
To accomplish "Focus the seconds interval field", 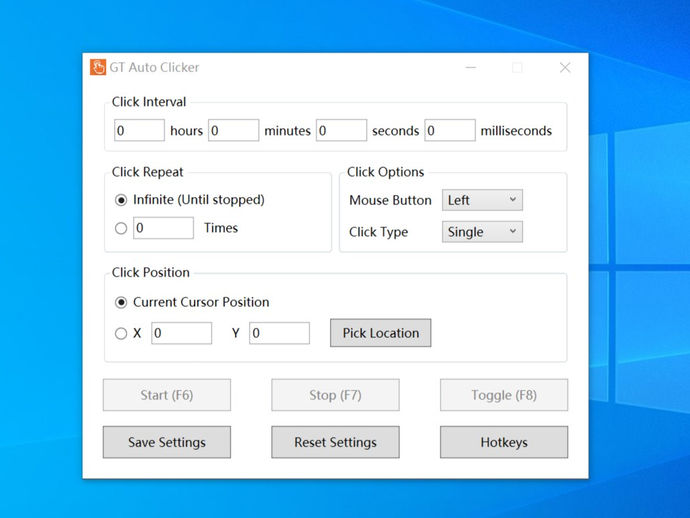I will (x=341, y=130).
